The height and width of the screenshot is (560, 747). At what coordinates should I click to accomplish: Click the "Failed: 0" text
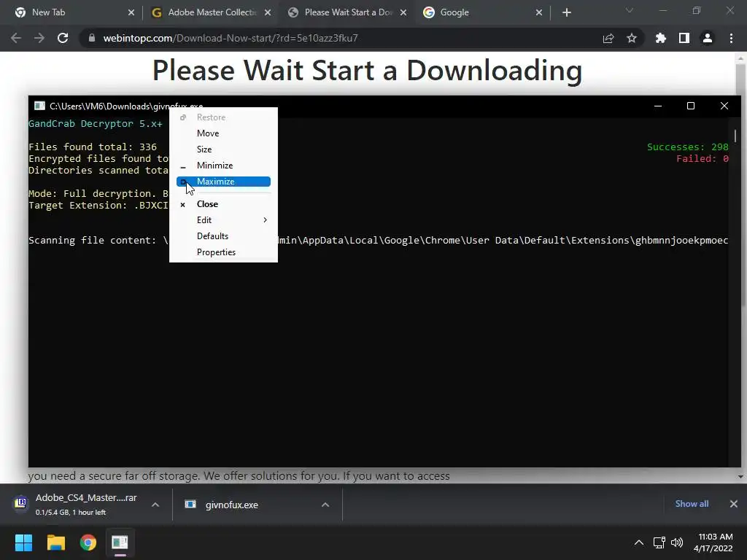703,158
